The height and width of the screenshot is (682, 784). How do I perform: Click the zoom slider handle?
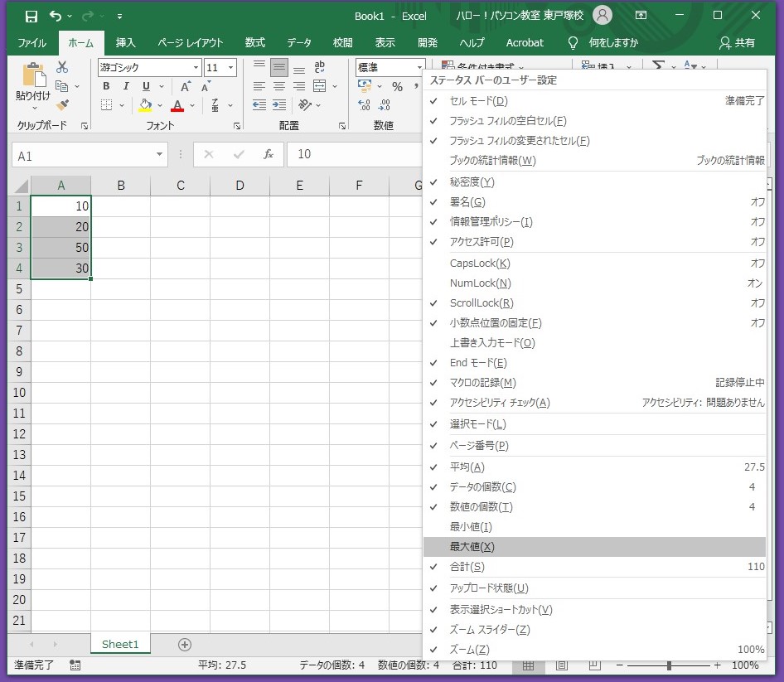pos(669,665)
